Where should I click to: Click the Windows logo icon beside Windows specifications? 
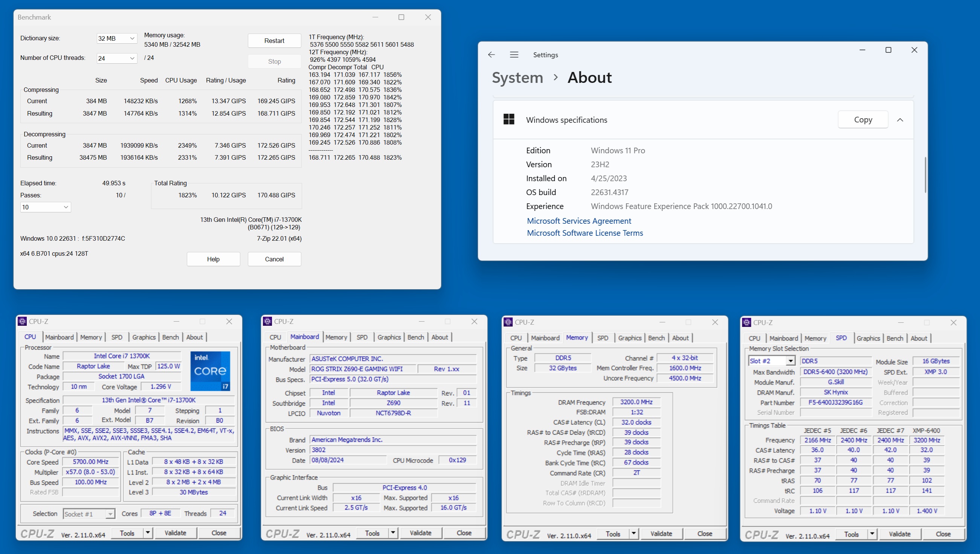coord(508,119)
